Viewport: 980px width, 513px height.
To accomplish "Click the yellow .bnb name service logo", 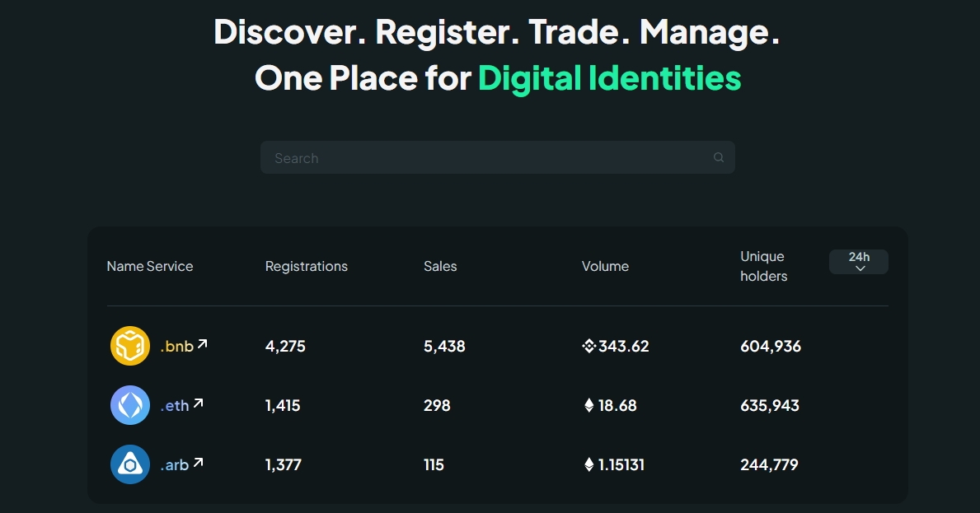I will pos(129,346).
